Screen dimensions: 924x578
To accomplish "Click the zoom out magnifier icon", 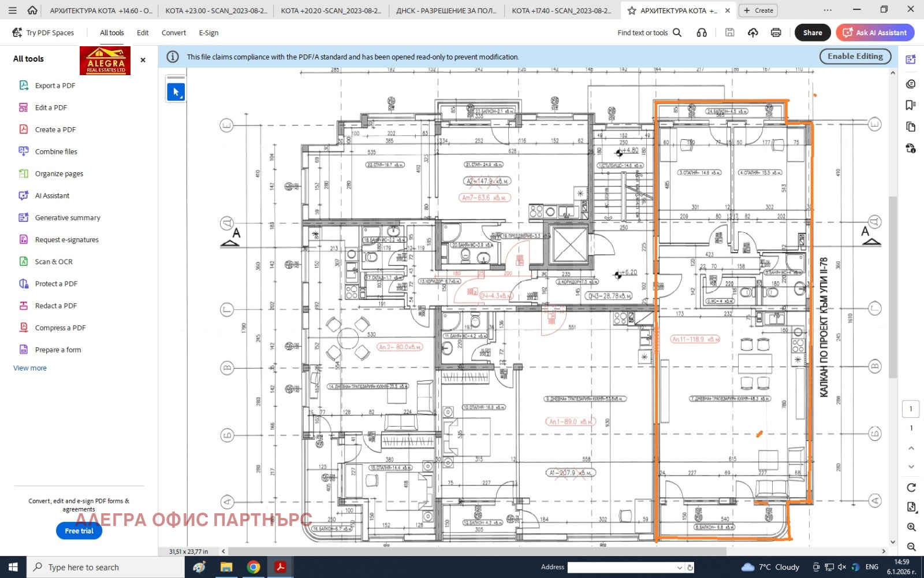I will coord(911,547).
